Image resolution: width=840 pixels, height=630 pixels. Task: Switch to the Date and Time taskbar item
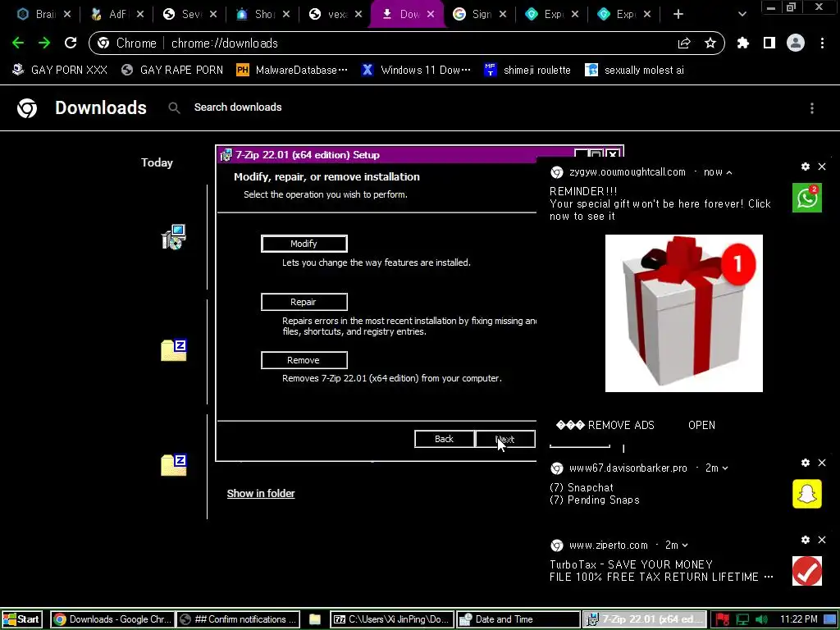518,620
